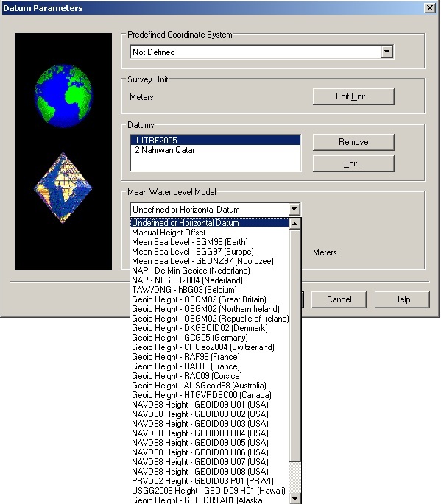
Task: Select Mean Sea Level - EGG97 (Europe)
Action: coord(210,252)
